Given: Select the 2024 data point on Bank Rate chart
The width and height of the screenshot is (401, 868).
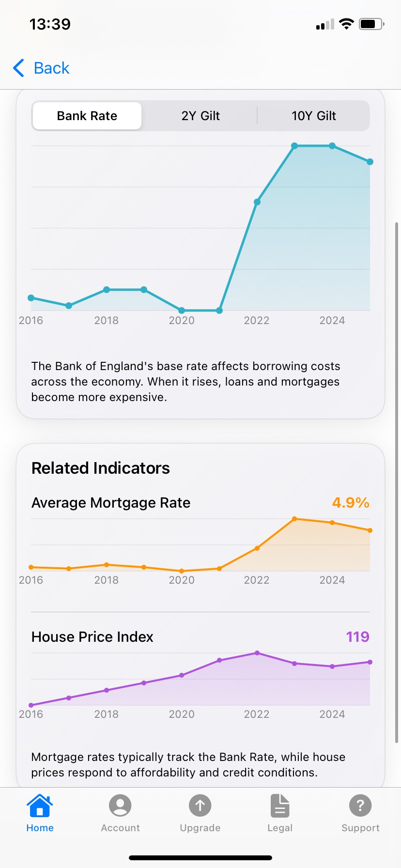Looking at the screenshot, I should (332, 145).
